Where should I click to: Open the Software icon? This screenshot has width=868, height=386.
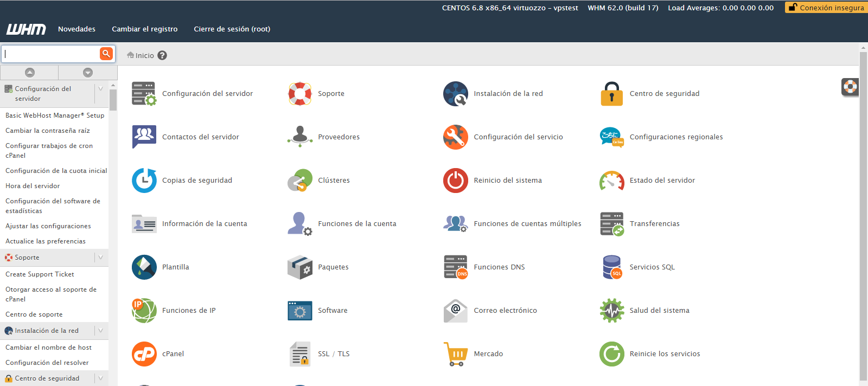[300, 311]
